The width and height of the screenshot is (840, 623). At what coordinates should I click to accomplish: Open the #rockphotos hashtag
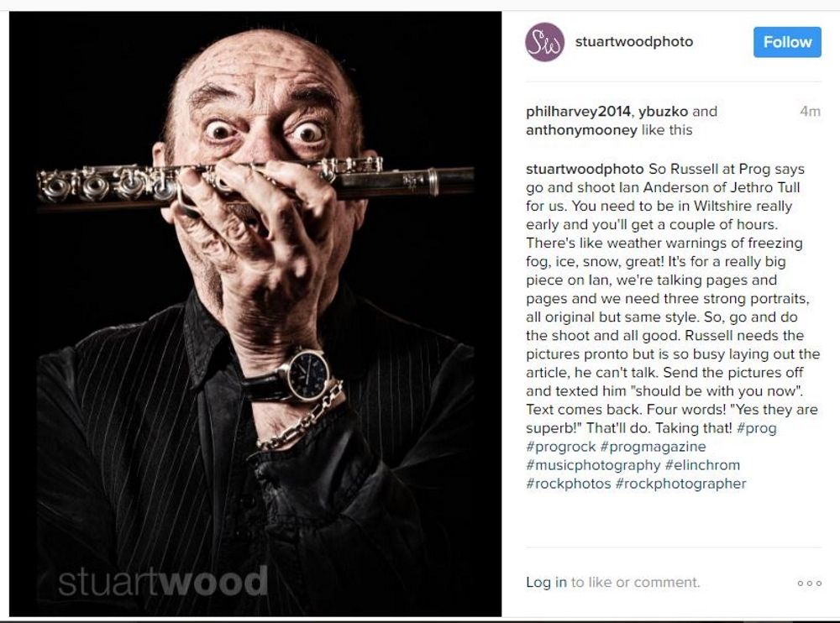(568, 484)
